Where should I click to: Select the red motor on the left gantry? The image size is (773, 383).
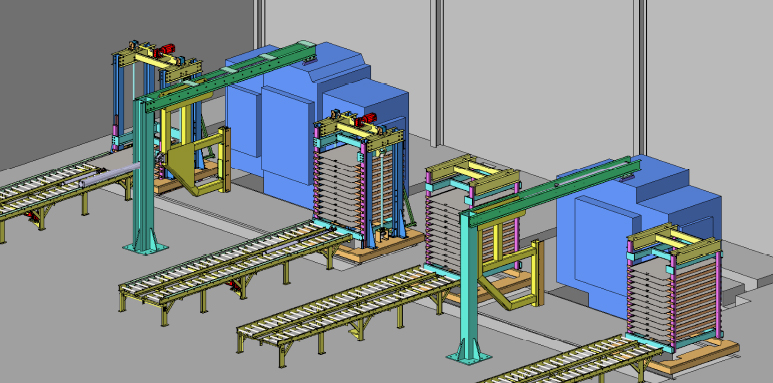(x=165, y=50)
